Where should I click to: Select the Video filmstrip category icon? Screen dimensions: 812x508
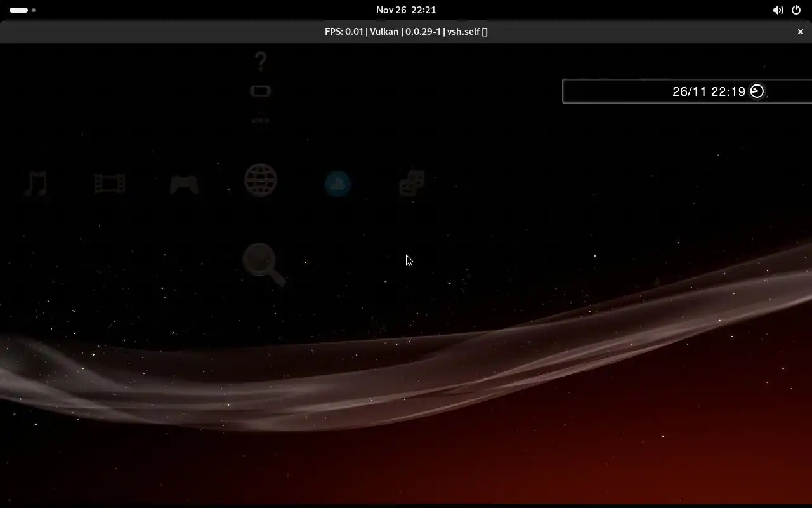pos(110,184)
